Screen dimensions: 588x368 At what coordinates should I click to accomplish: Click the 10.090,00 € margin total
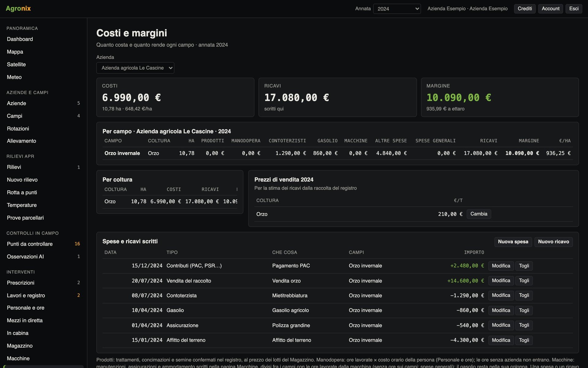[459, 98]
